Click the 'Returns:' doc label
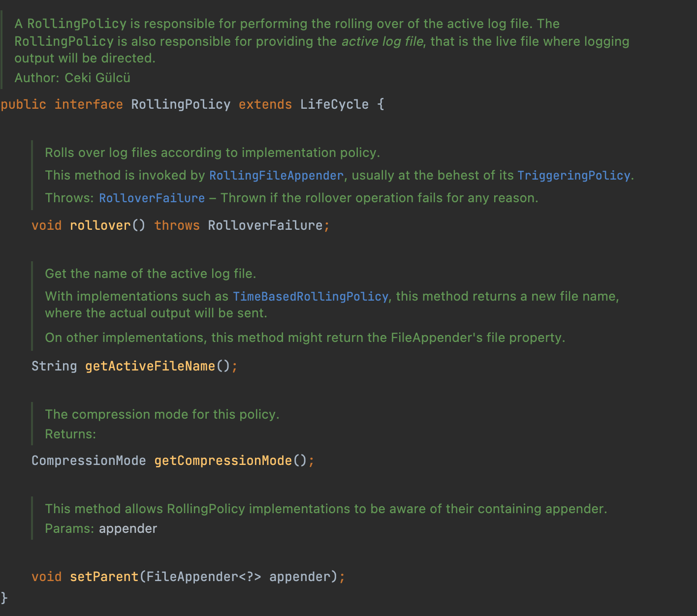Viewport: 697px width, 616px height. tap(70, 434)
